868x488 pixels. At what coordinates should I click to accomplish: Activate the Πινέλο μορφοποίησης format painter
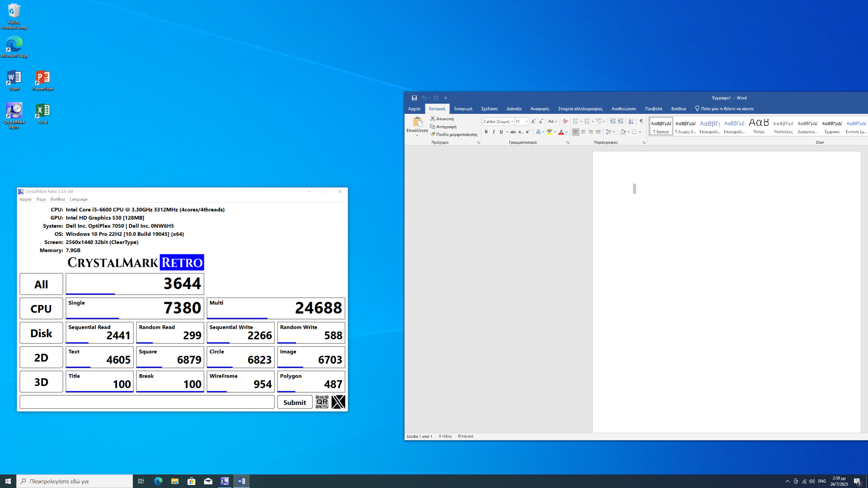tap(433, 134)
